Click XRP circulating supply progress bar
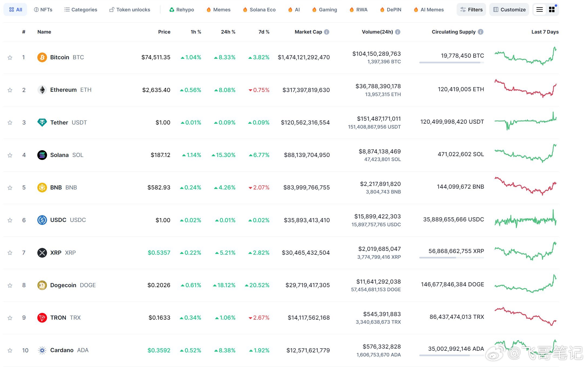This screenshot has width=588, height=367. (451, 258)
